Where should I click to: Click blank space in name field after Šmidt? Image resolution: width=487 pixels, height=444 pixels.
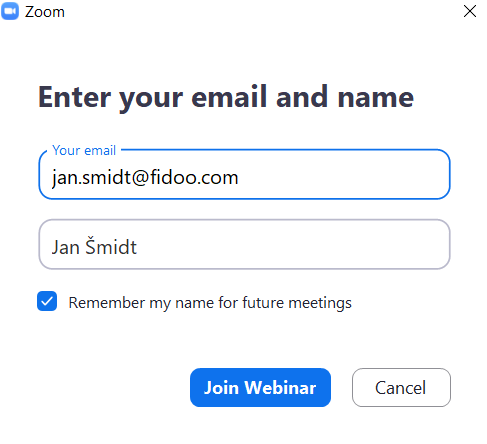(293, 245)
